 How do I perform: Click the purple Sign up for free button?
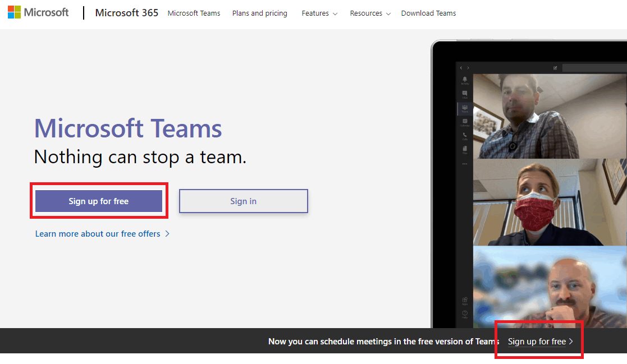tap(99, 201)
